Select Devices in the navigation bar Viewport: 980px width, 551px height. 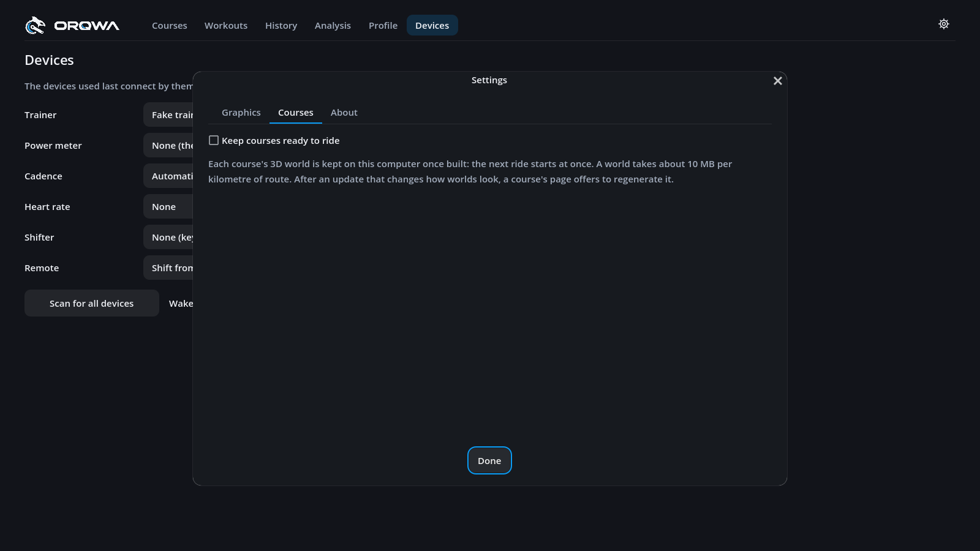pos(432,25)
